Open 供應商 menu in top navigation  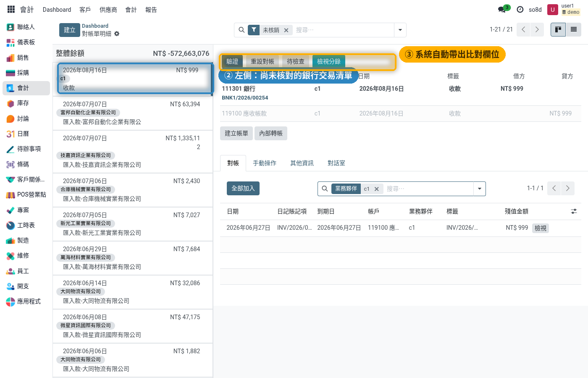[x=108, y=10]
